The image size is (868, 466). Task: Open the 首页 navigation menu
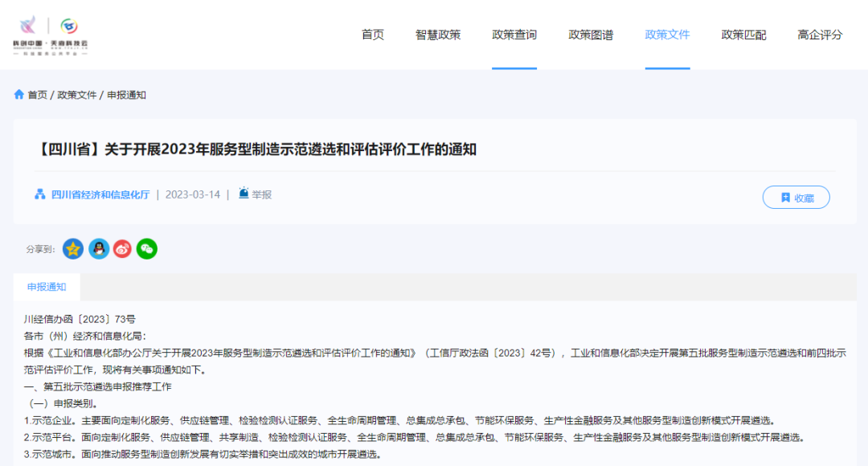point(372,35)
